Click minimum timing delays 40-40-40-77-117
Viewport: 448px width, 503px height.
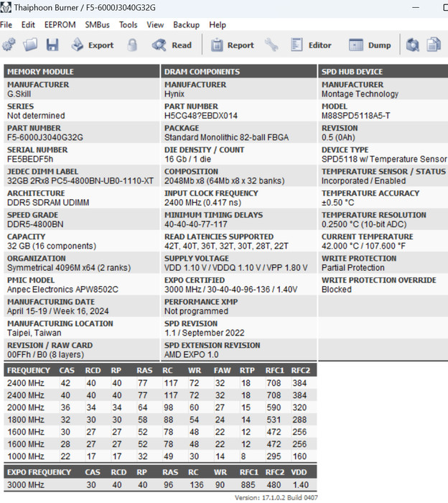click(x=196, y=224)
